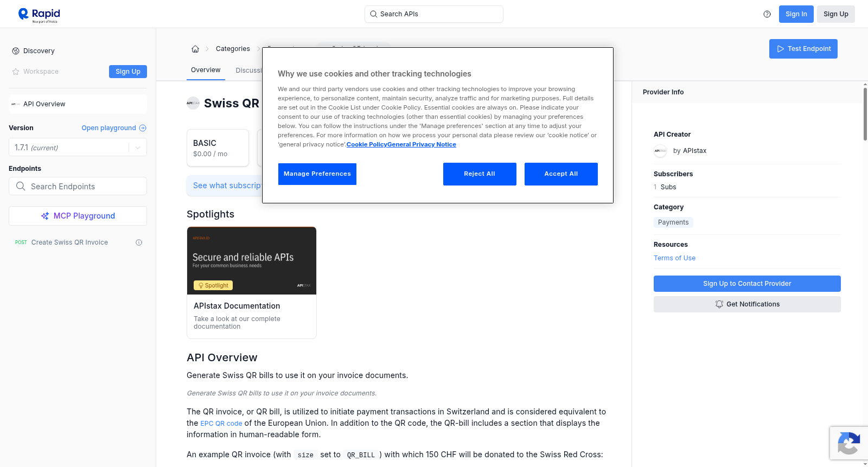Screen dimensions: 868x467
Task: Open the Discovery compass icon
Action: pyautogui.click(x=16, y=51)
